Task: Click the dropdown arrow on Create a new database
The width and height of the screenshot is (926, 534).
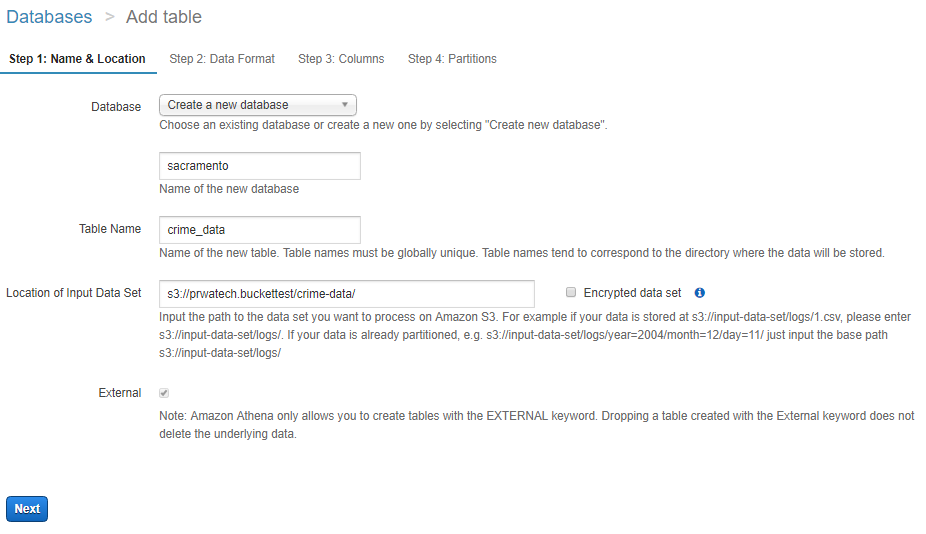Action: tap(344, 105)
